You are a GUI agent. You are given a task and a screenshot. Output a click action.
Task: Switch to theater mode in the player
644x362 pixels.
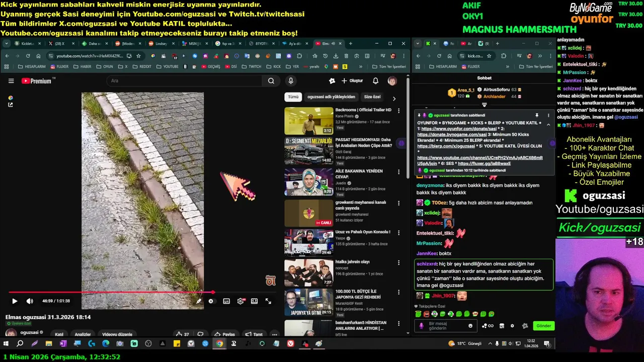point(254,301)
